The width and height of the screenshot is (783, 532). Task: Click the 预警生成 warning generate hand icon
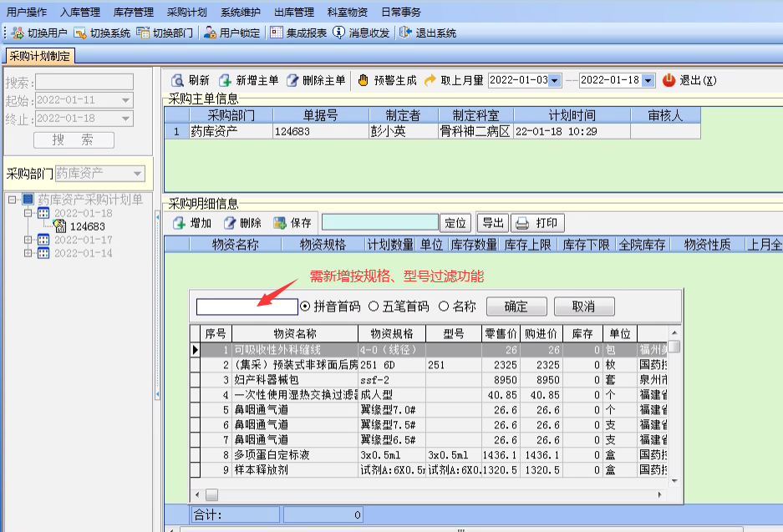point(363,80)
